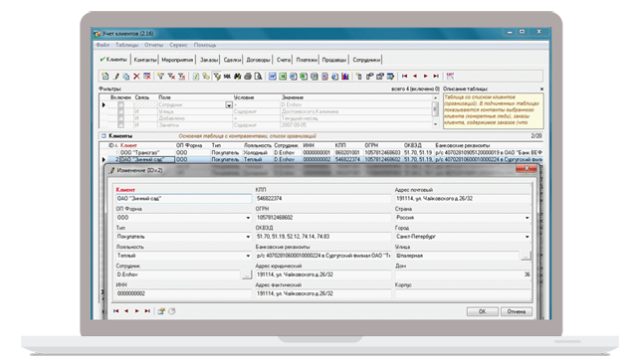Open the ОП Форма dropdown in dialog

pos(248,218)
